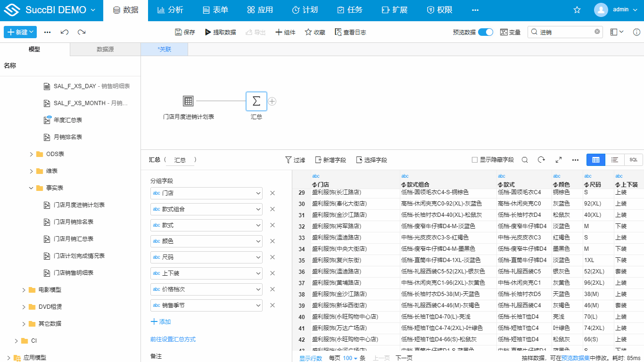Switch to the 数据源 tab
Image resolution: width=644 pixels, height=362 pixels.
pyautogui.click(x=105, y=49)
